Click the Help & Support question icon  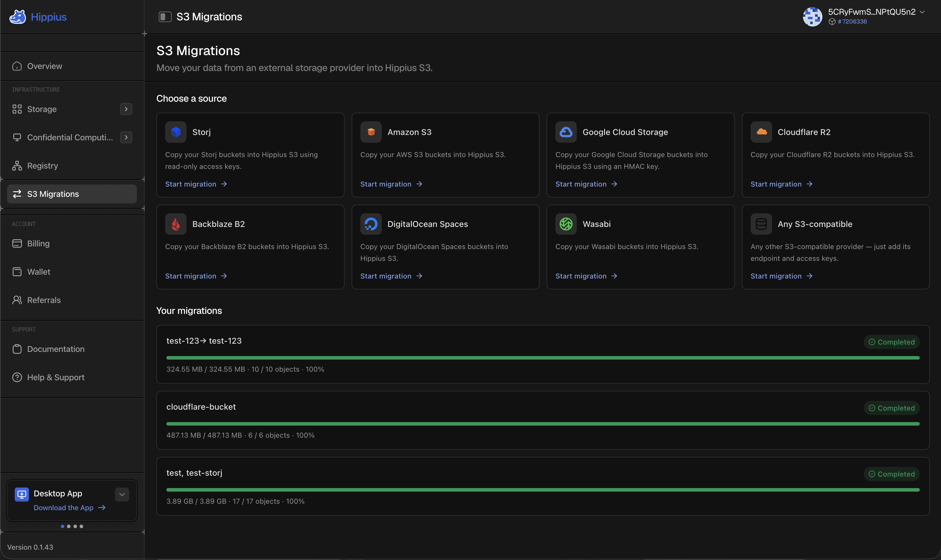tap(17, 377)
